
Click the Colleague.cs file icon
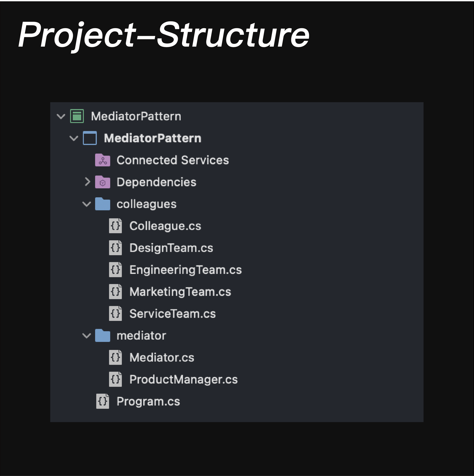tap(115, 226)
